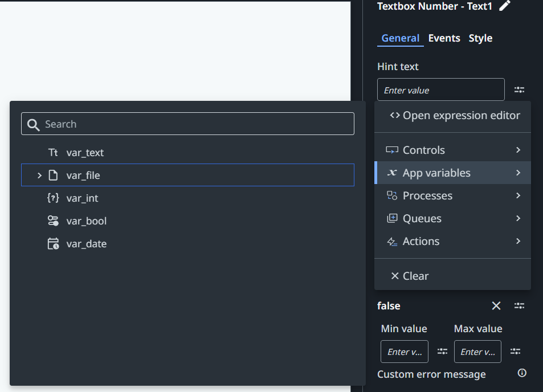Click the search magnifier icon
Image resolution: width=543 pixels, height=392 pixels.
pyautogui.click(x=33, y=124)
